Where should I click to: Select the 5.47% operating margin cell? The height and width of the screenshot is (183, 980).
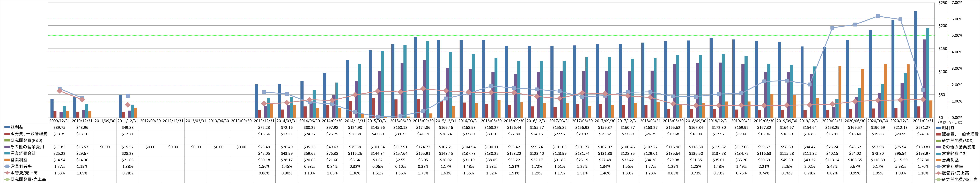(832, 167)
